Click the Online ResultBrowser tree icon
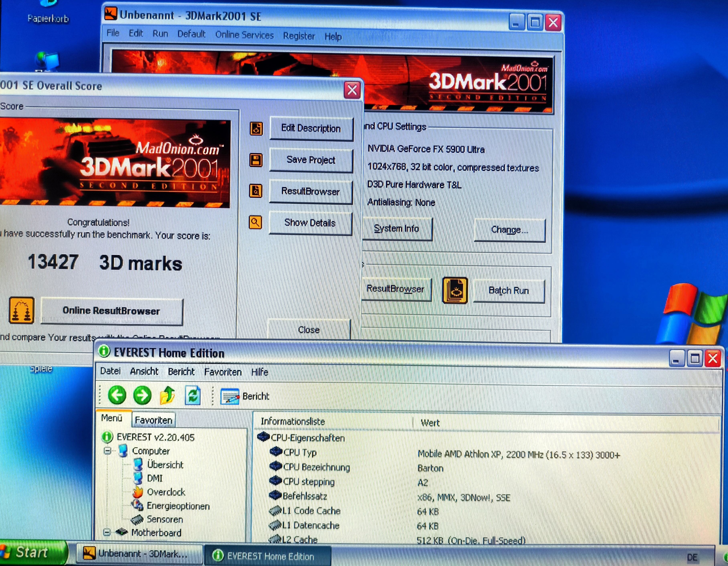Screen dimensions: 728x566 21,310
